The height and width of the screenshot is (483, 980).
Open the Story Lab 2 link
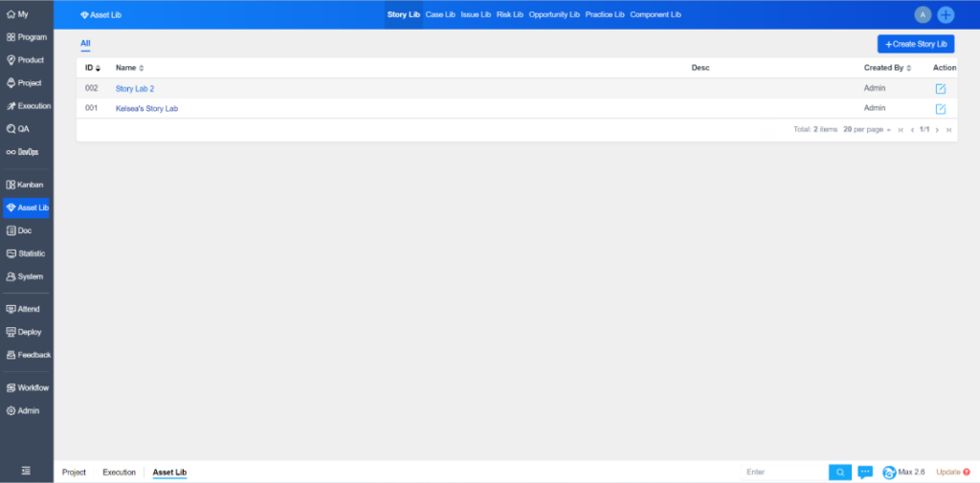click(135, 89)
